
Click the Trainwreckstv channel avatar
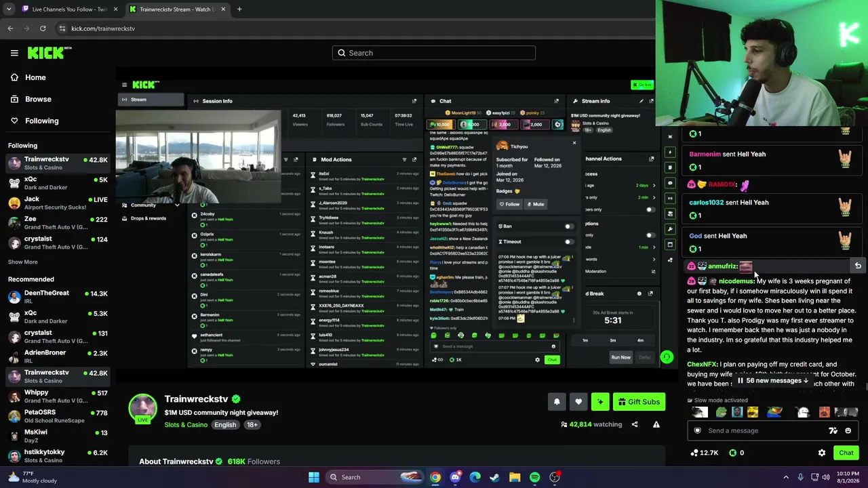143,408
